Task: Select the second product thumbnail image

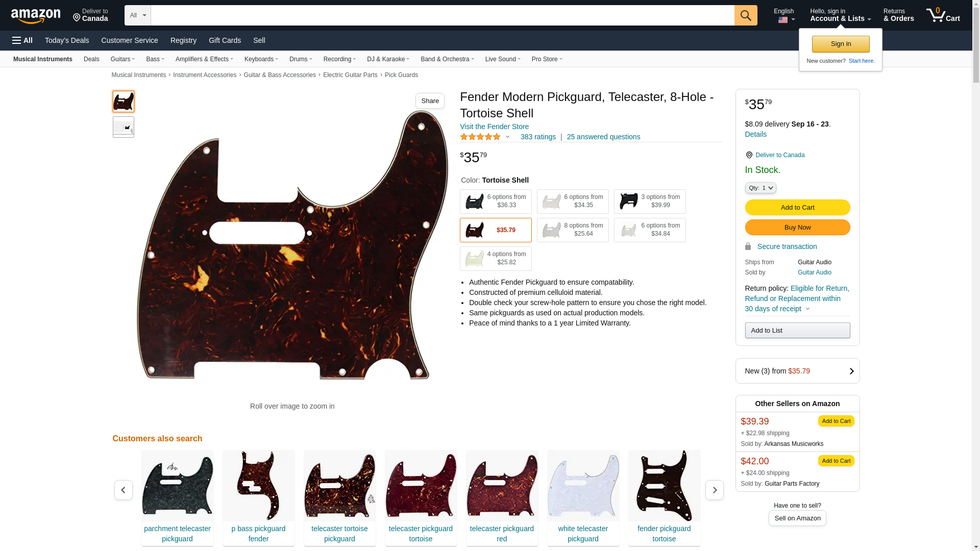Action: [123, 127]
